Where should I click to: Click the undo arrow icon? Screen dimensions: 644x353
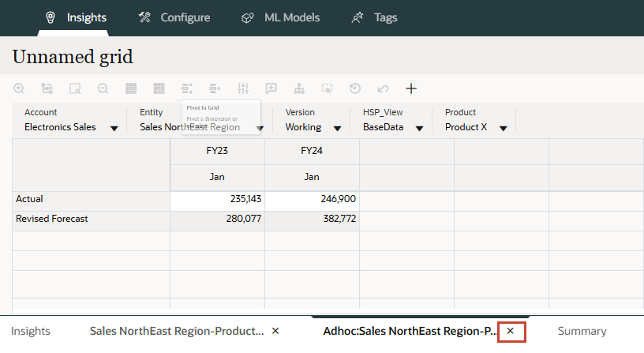click(383, 88)
